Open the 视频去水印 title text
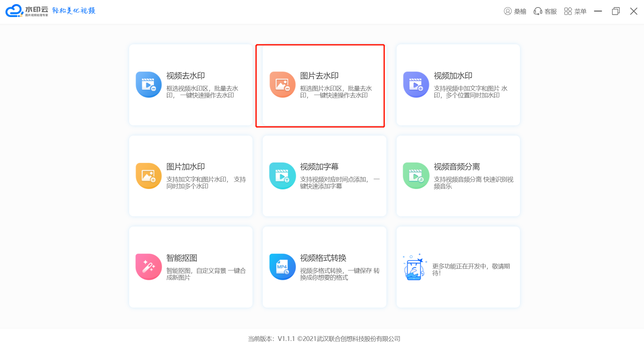 (185, 76)
